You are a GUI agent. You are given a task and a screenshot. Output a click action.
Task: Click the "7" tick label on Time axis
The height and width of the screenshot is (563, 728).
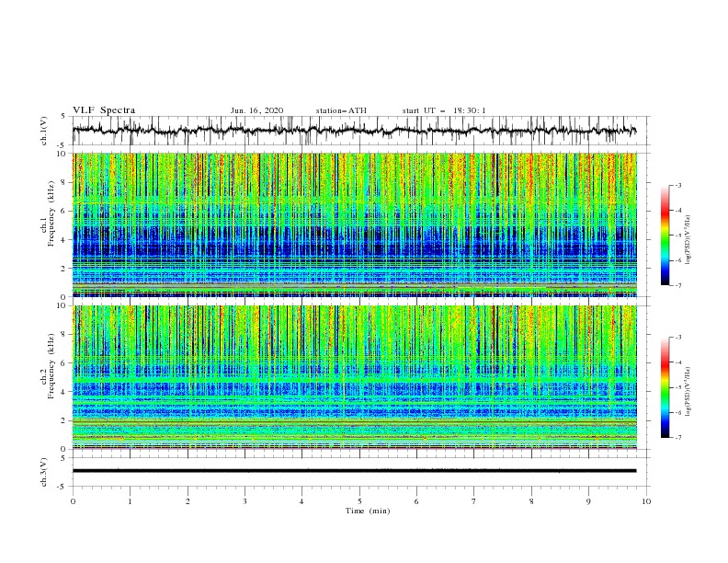point(474,501)
